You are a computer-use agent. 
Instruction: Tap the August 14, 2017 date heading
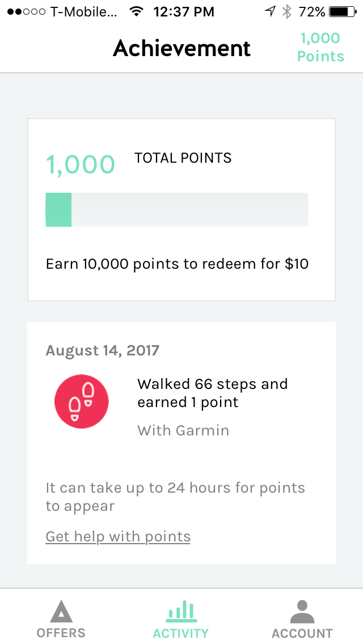103,350
